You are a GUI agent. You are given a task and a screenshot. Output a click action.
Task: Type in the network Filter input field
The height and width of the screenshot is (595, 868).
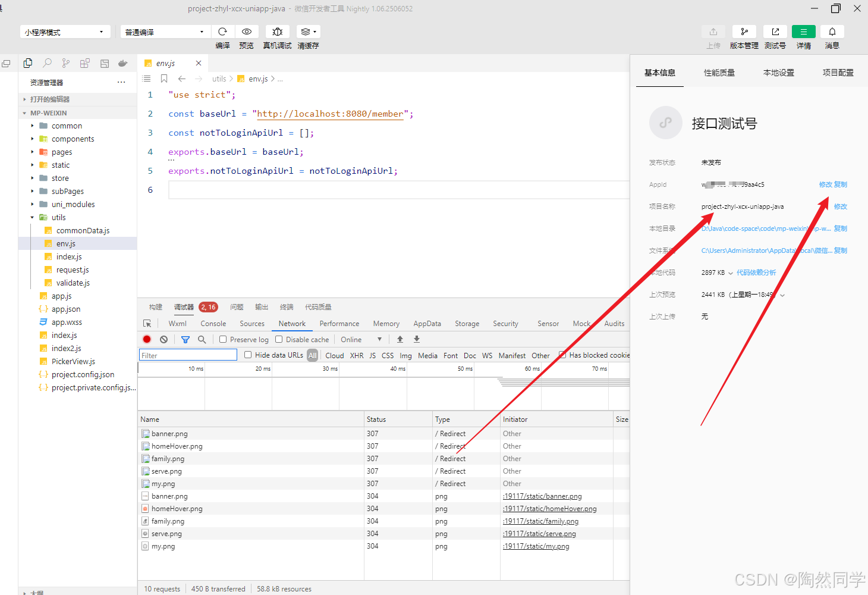187,355
